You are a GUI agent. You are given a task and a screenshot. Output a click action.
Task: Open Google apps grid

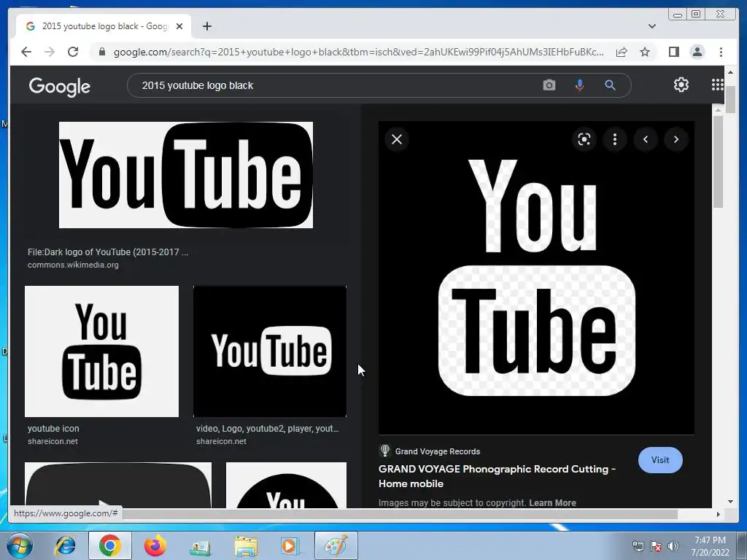pos(718,85)
